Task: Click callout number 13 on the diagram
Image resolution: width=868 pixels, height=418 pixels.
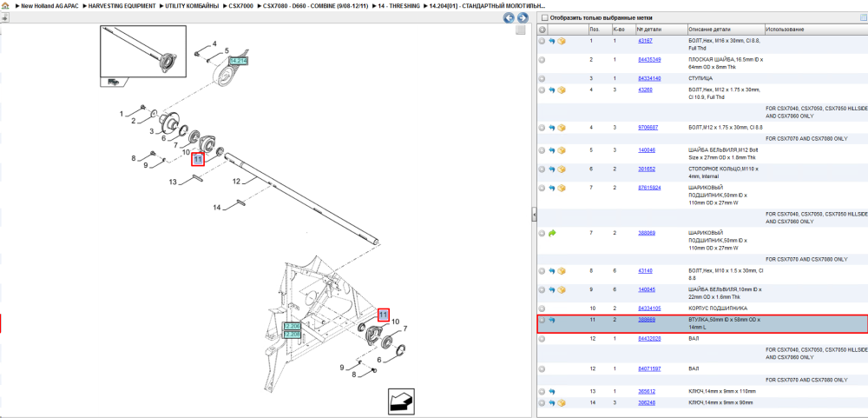Action: [173, 182]
